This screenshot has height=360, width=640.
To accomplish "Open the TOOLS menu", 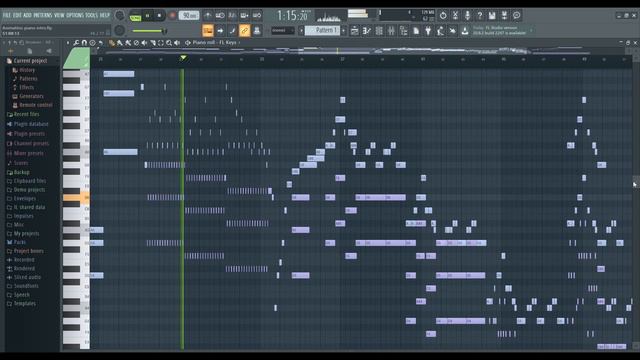I will pos(92,15).
